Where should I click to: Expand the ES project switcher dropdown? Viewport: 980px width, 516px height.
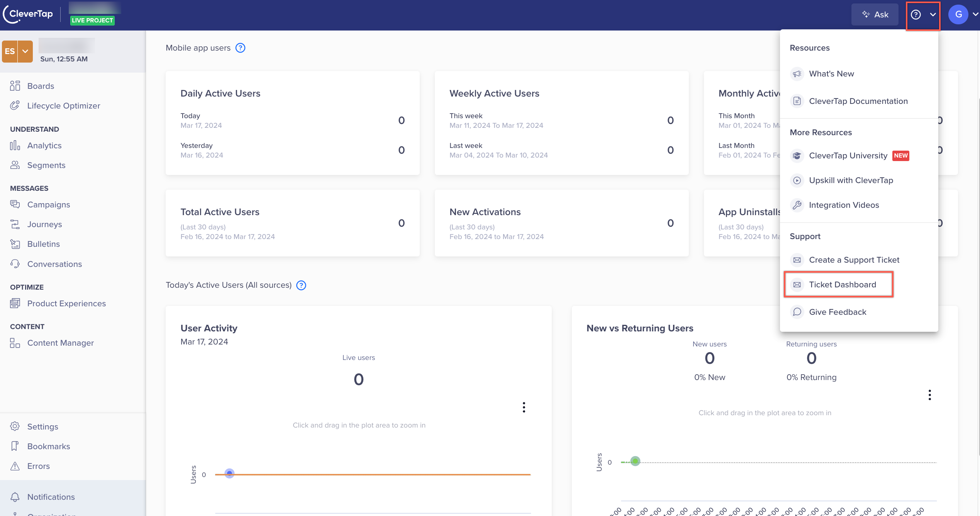tap(25, 51)
